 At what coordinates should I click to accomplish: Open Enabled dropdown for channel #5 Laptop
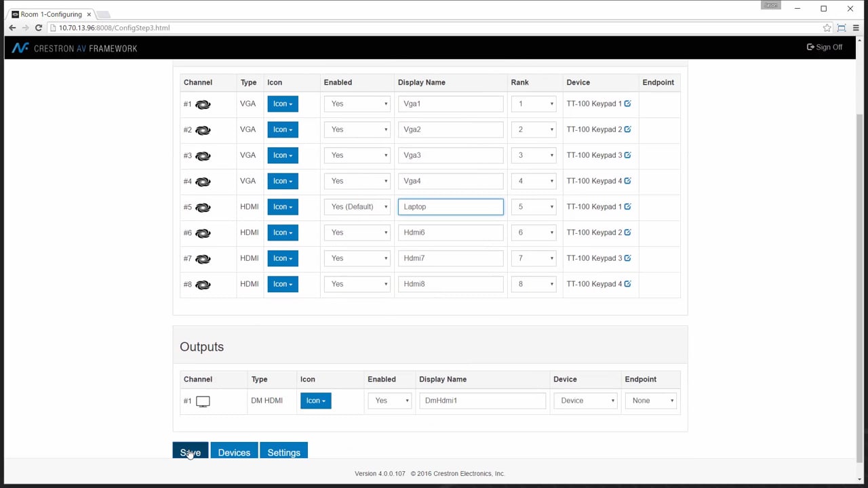357,207
